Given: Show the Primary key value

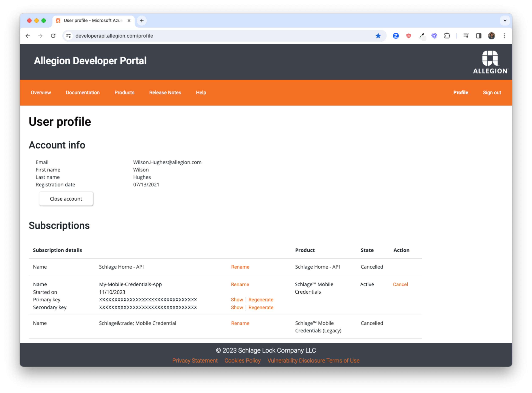Looking at the screenshot, I should tap(237, 300).
